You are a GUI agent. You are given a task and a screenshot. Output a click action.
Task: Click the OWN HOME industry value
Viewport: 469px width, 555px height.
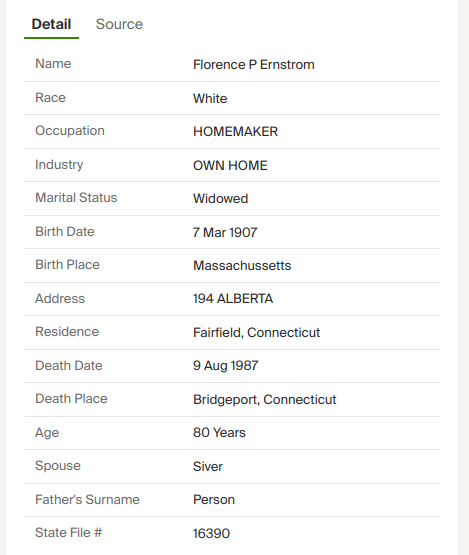point(230,165)
